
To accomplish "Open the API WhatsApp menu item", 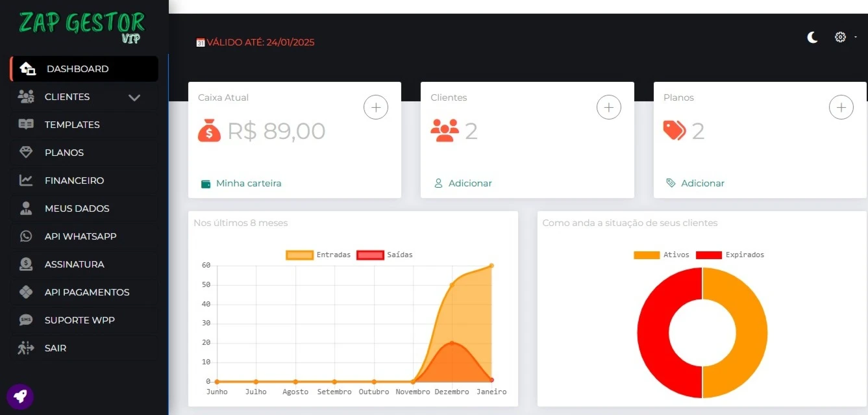I will coord(84,236).
